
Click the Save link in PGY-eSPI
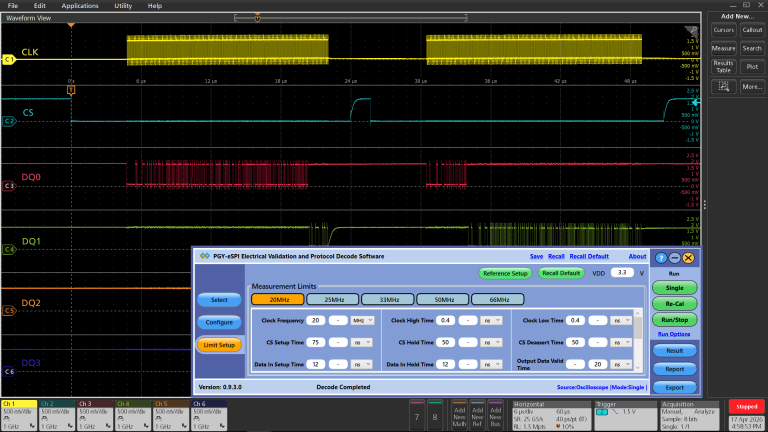[x=536, y=256]
